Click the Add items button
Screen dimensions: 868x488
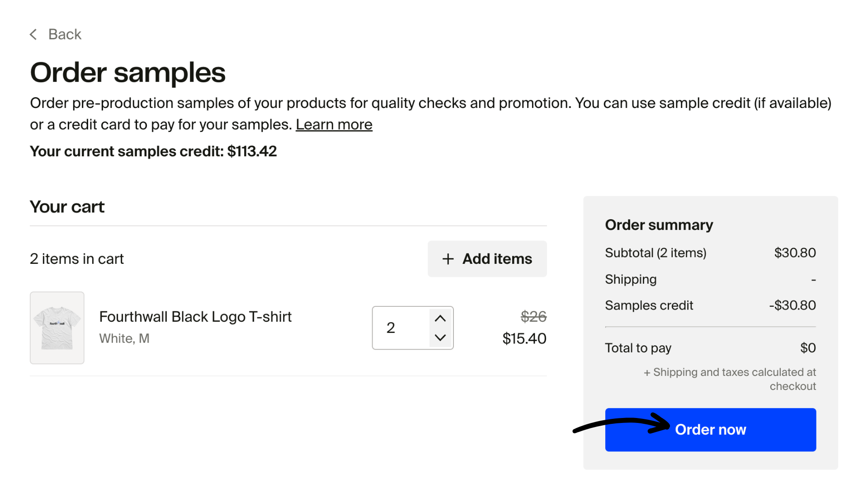pos(487,258)
